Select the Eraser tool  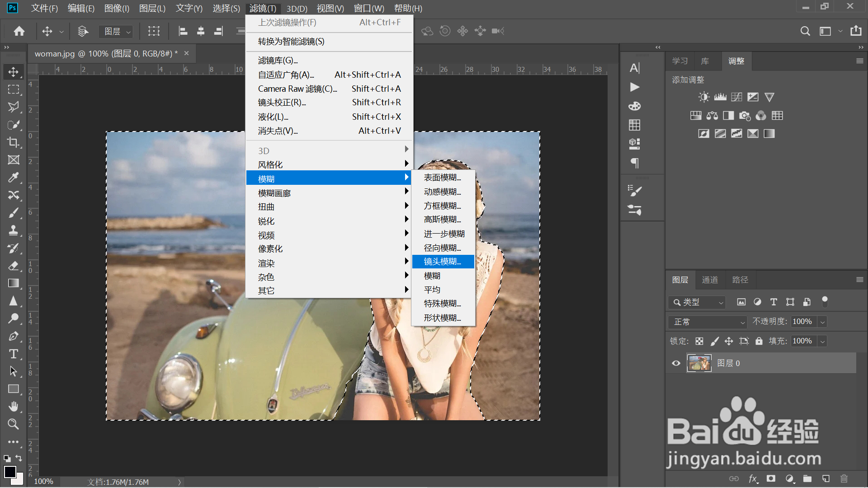(x=13, y=266)
